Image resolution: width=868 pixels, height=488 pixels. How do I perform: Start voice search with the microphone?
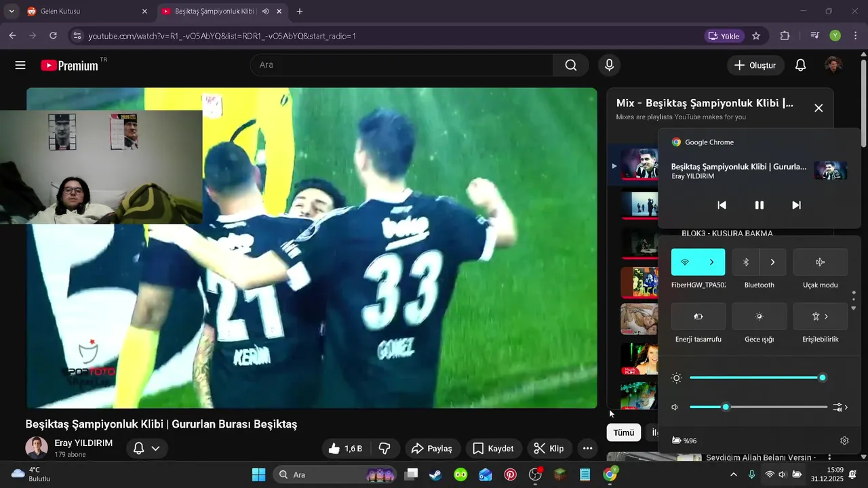(609, 65)
